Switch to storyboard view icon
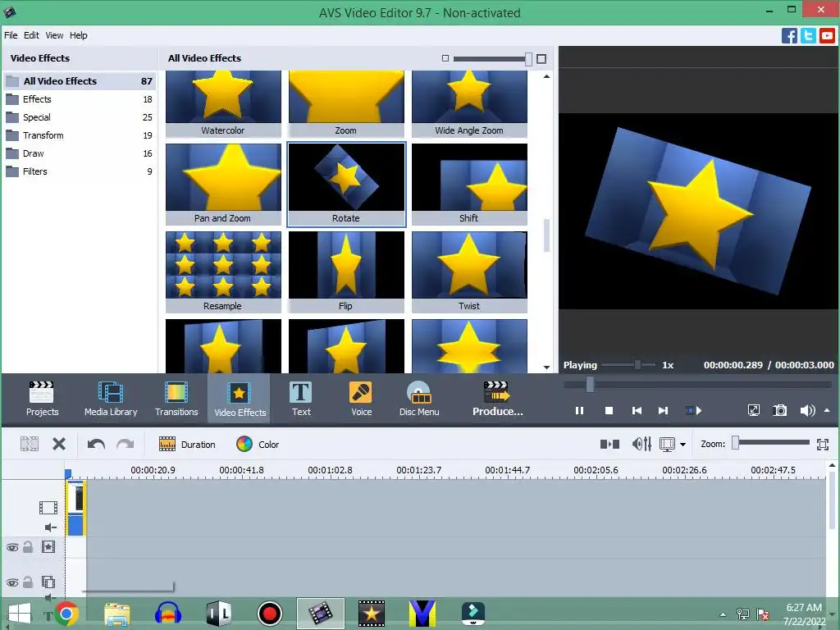Image resolution: width=840 pixels, height=630 pixels. tap(609, 444)
